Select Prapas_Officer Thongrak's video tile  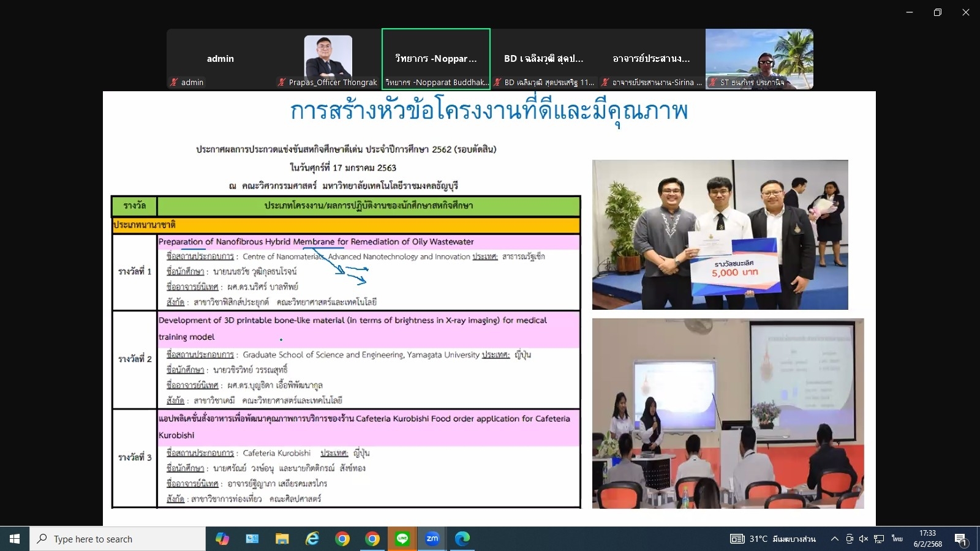point(328,59)
